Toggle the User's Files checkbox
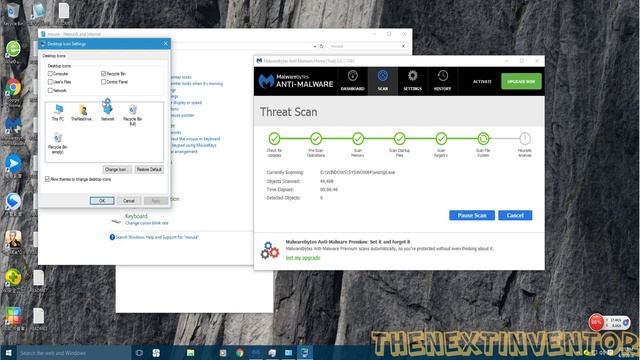The image size is (640, 360). (x=50, y=82)
